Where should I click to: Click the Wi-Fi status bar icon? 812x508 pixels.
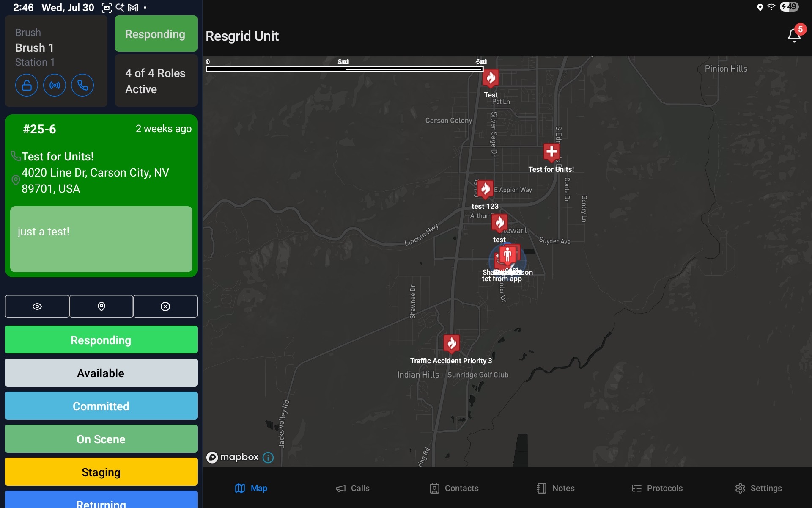(x=771, y=7)
